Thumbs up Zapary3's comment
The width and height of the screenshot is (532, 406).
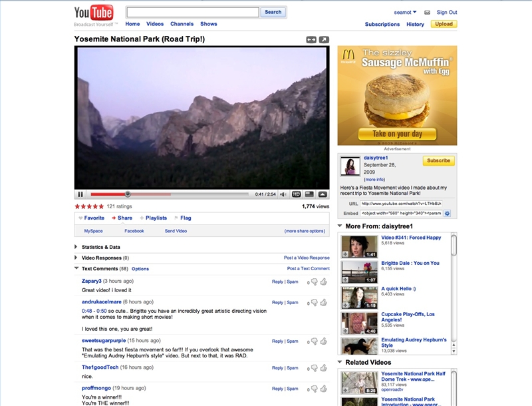pyautogui.click(x=323, y=282)
